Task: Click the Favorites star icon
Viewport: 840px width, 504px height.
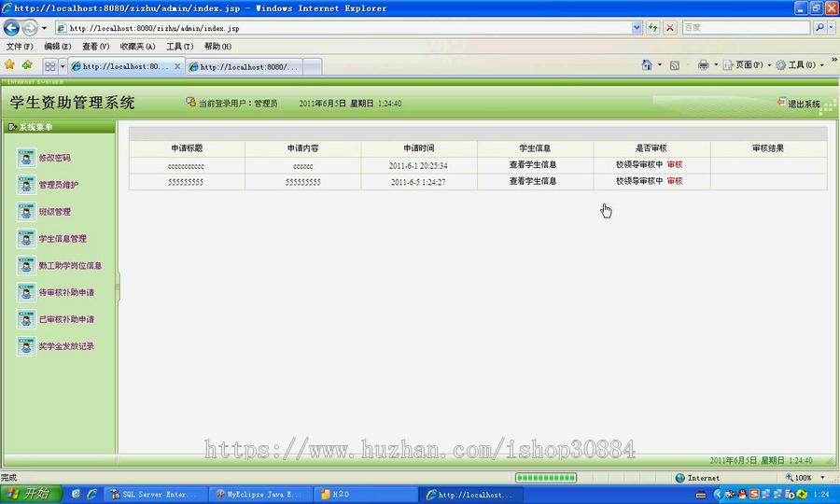Action: [9, 65]
